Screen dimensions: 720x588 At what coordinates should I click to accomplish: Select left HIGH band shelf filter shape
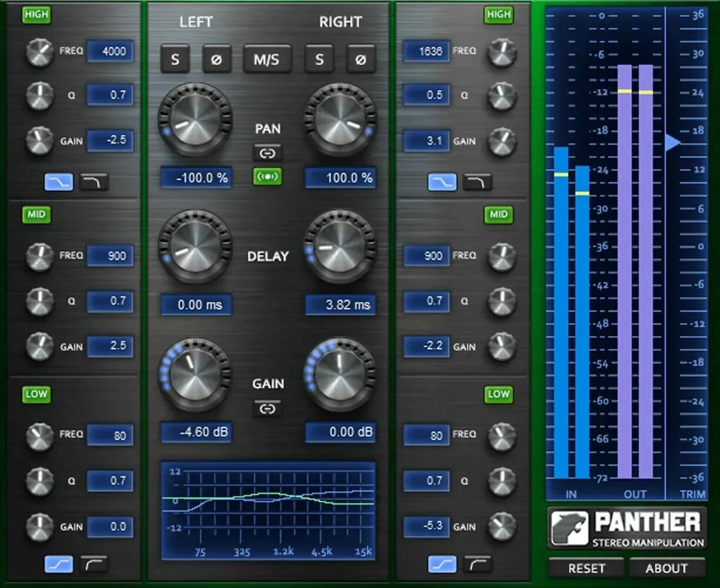coord(59,182)
